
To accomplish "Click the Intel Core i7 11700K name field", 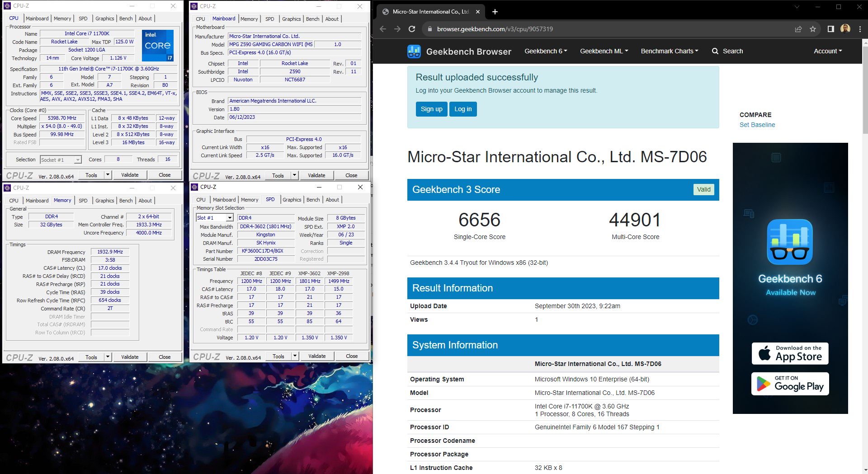I will pos(87,33).
